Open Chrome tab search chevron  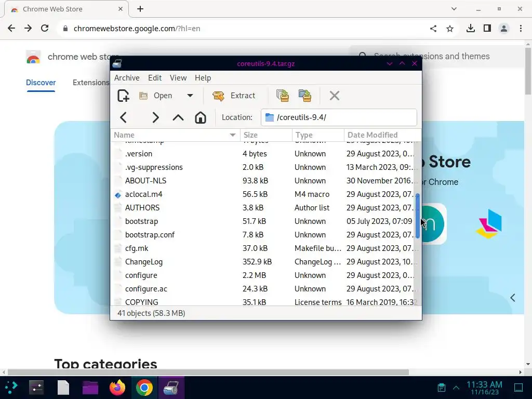pyautogui.click(x=454, y=9)
